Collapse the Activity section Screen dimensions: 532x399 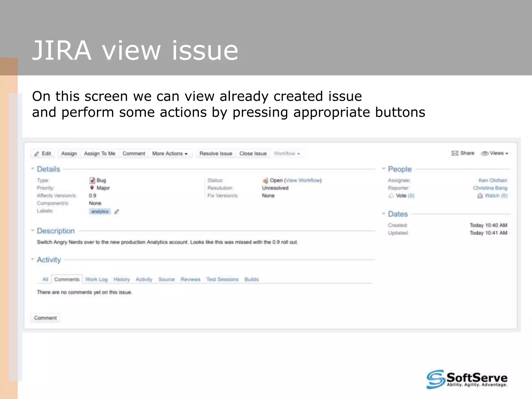pos(32,259)
